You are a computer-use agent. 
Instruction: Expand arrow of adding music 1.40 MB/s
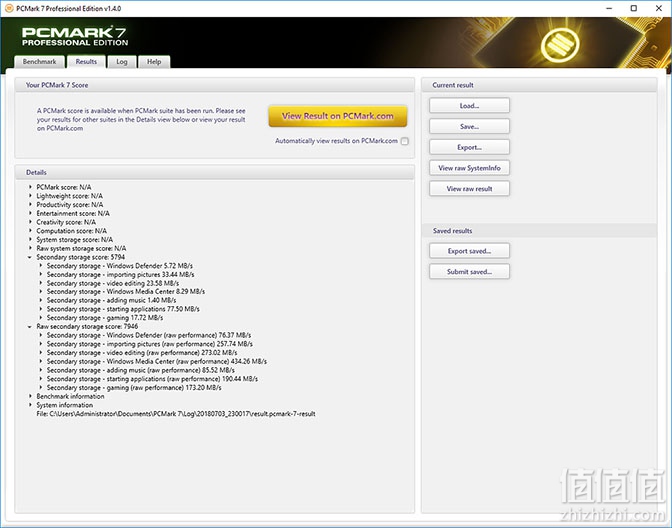41,300
